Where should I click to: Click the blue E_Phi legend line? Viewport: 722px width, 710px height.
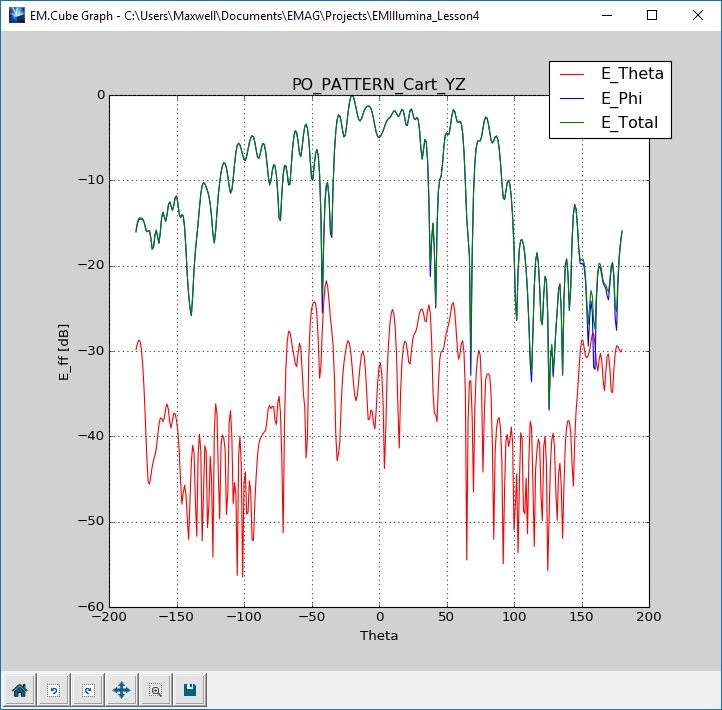coord(574,99)
